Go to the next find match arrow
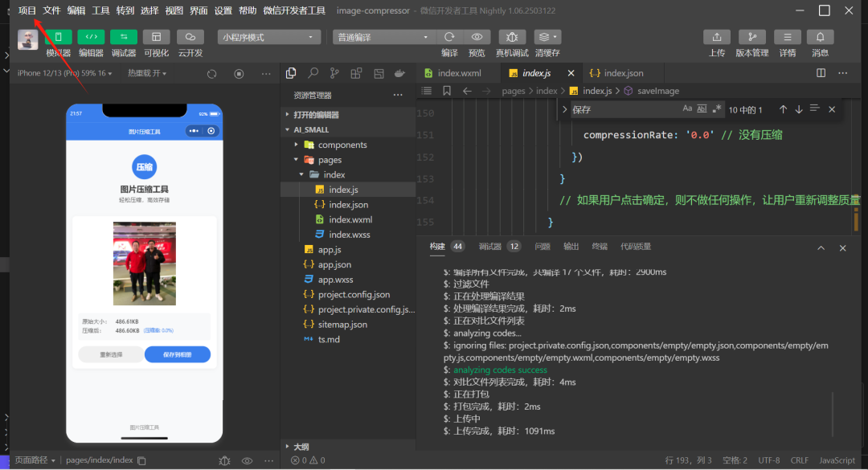Screen dimensions: 868x470 click(798, 109)
